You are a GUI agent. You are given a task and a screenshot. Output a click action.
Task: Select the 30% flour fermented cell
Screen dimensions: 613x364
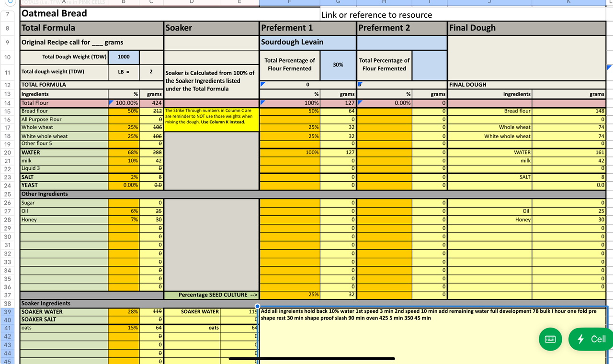pyautogui.click(x=338, y=65)
